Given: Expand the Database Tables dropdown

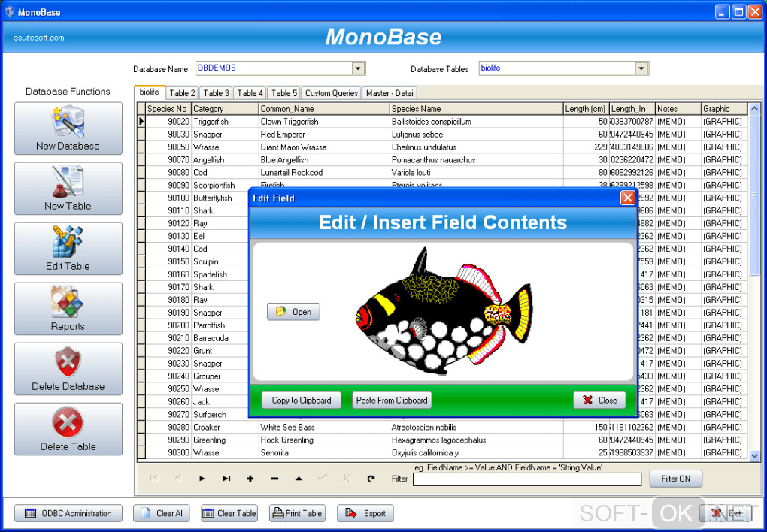Looking at the screenshot, I should point(641,68).
